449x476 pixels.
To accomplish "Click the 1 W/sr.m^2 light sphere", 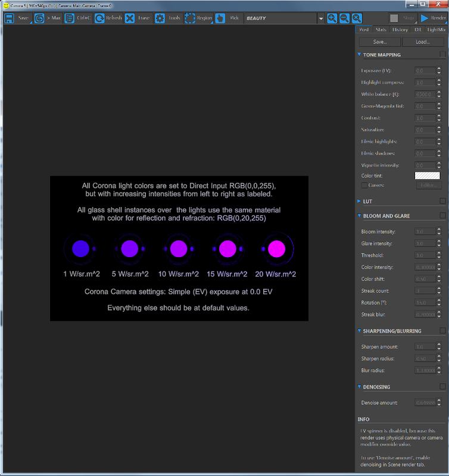I will [80, 249].
